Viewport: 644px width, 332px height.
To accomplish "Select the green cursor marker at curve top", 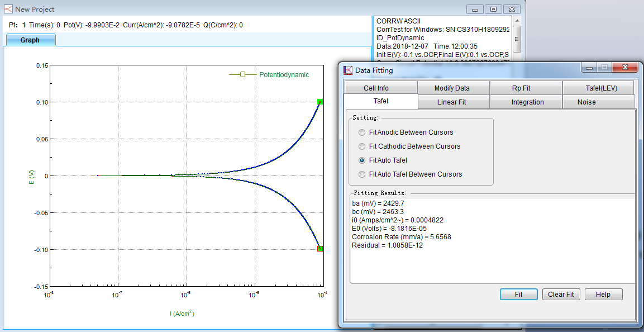I will [320, 102].
